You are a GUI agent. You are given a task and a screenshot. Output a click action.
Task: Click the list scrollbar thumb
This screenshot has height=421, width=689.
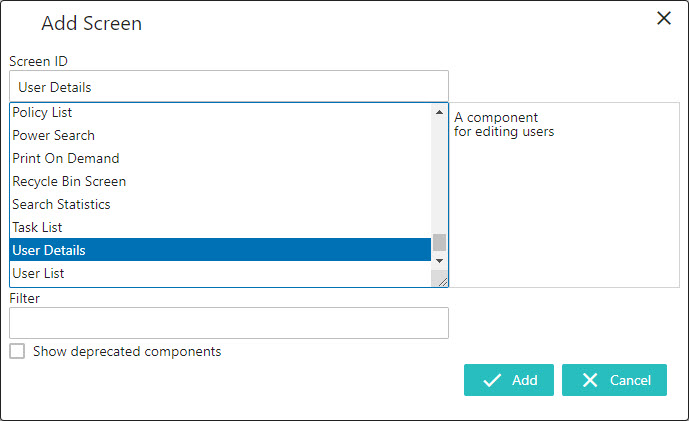tap(440, 242)
